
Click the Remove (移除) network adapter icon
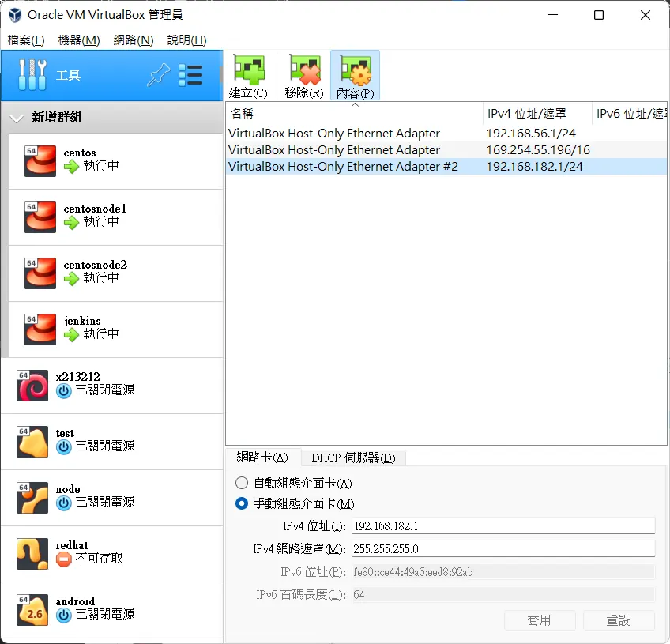click(x=304, y=70)
